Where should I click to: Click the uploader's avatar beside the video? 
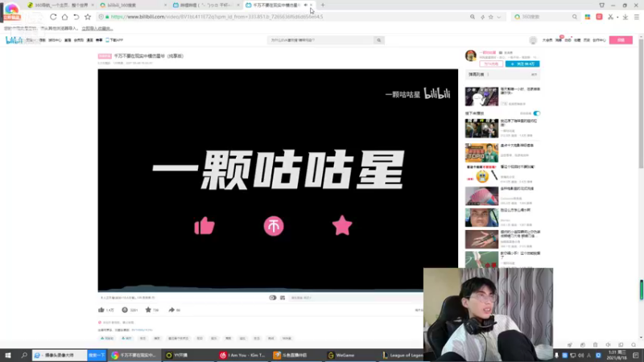coord(471,56)
